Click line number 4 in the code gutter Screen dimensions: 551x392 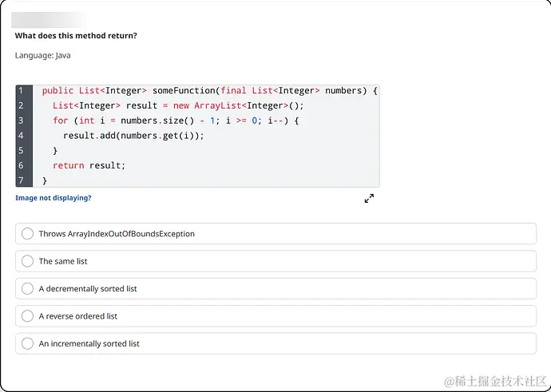(21, 136)
